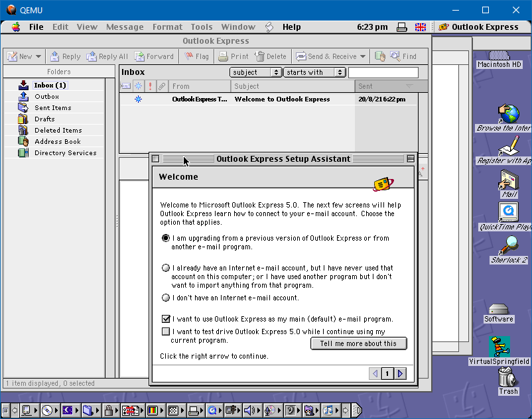Open the 'subject' search field dropdown
Screen dimensions: 532x419
255,72
